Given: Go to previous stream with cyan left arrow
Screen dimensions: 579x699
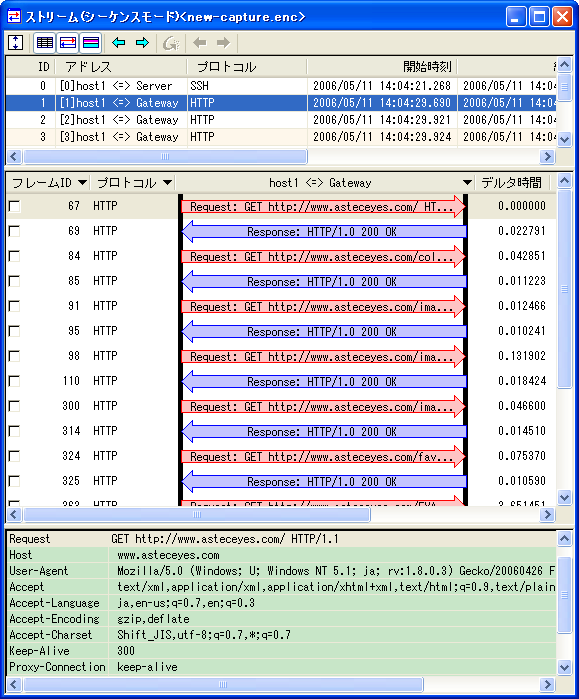Looking at the screenshot, I should point(119,43).
